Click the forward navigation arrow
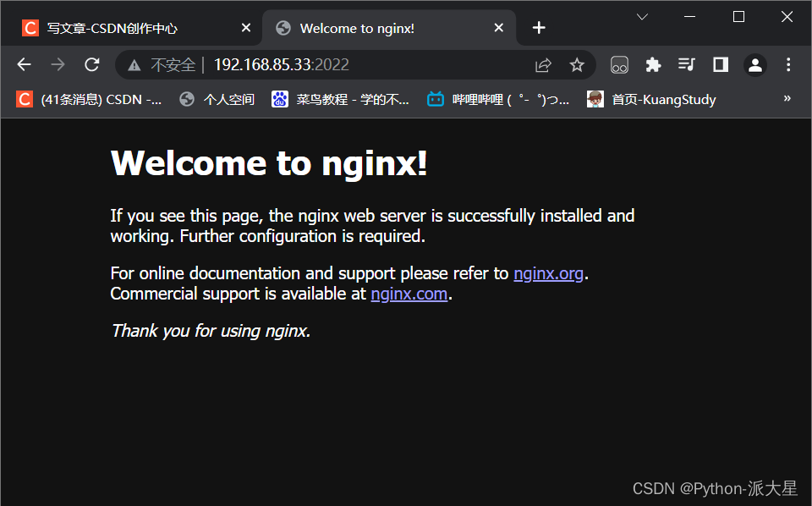The height and width of the screenshot is (506, 812). point(58,64)
